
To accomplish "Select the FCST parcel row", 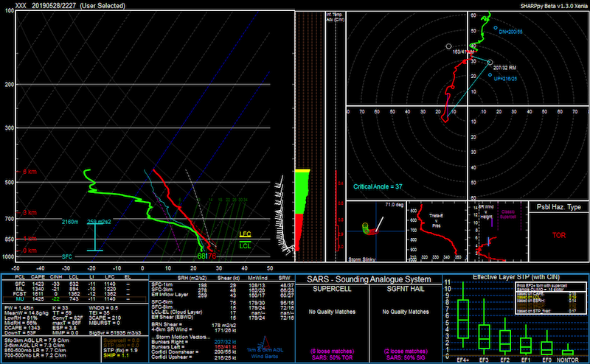I will (74, 294).
